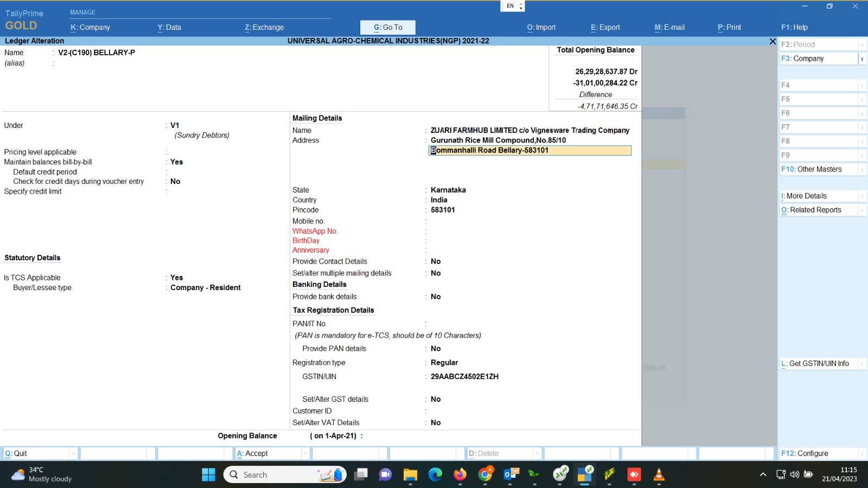Open the EN language selector dropdown
Viewport: 868px width, 488px height.
[x=513, y=6]
